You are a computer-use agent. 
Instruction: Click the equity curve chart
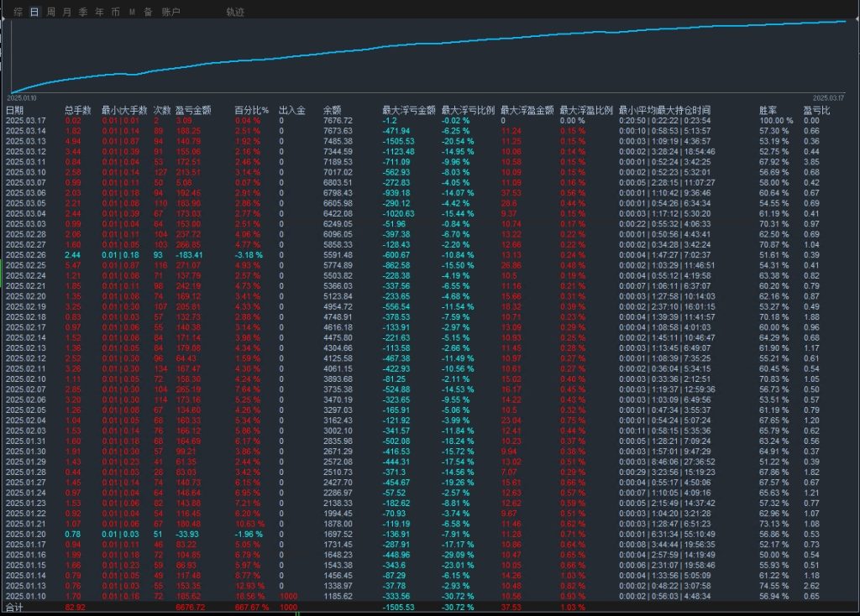pos(430,55)
